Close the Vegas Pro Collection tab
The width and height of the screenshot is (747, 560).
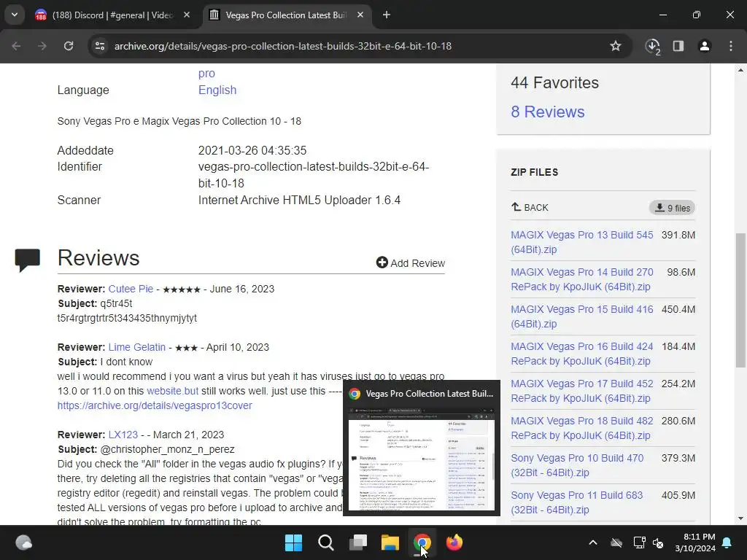click(x=360, y=15)
